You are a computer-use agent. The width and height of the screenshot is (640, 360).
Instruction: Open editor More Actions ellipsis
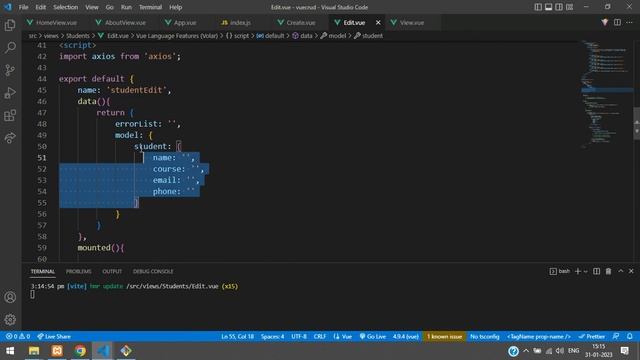point(629,22)
